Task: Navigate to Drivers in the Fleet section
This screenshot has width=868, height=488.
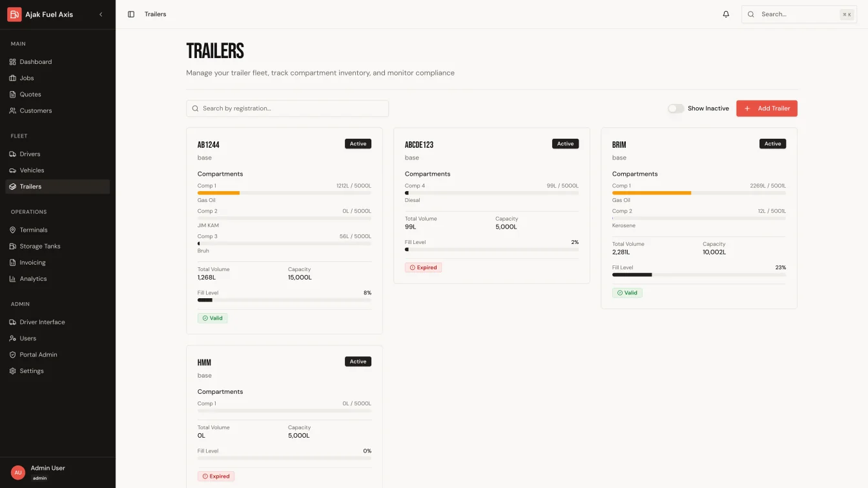Action: tap(30, 154)
